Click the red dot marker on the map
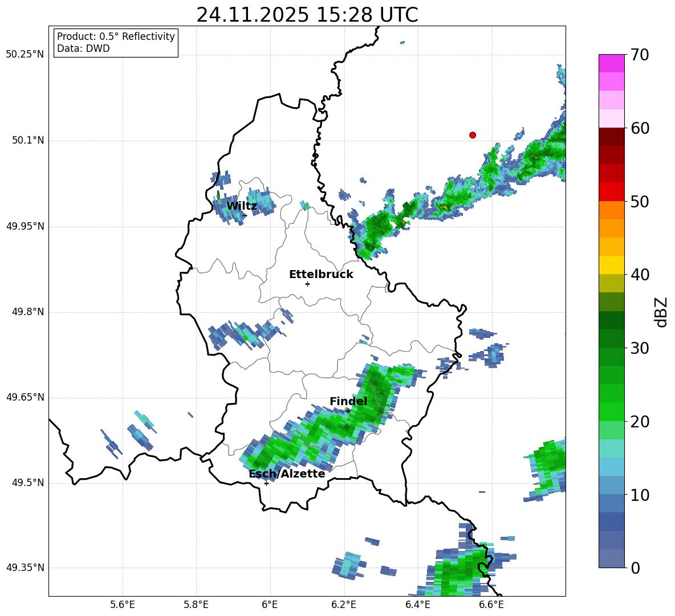675x616 pixels. 472,135
